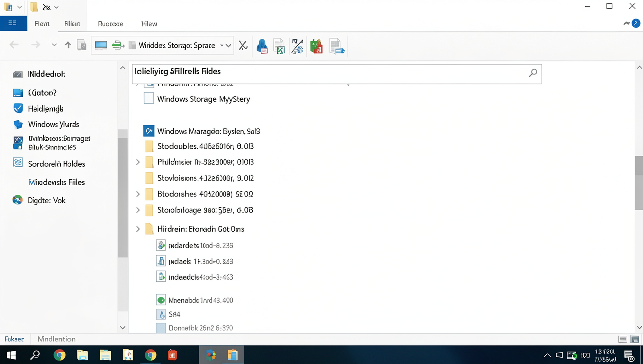Expand the 'Phildmsier' folder row
This screenshot has width=643, height=364.
point(138,162)
